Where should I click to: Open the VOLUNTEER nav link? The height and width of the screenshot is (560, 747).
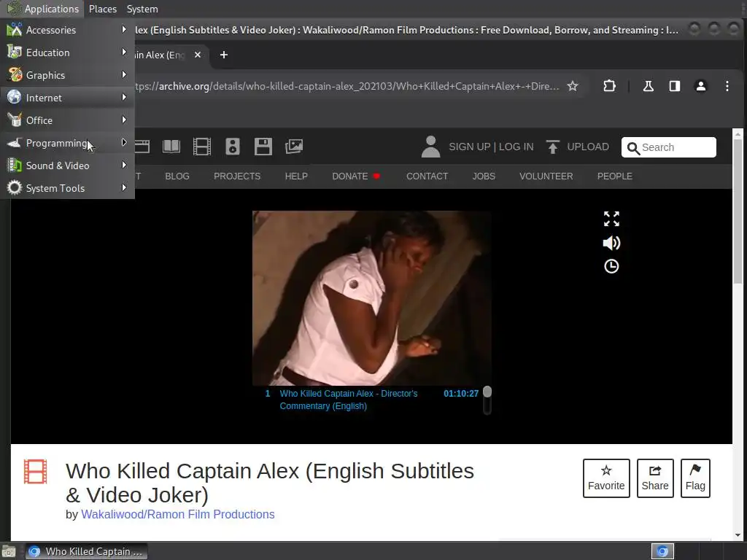tap(546, 176)
